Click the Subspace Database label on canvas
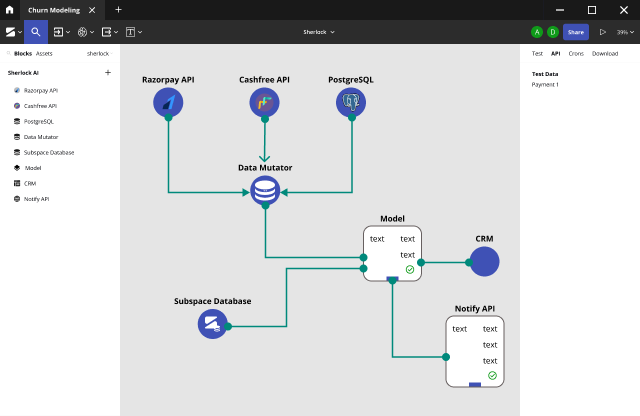Image resolution: width=640 pixels, height=416 pixels. (213, 301)
